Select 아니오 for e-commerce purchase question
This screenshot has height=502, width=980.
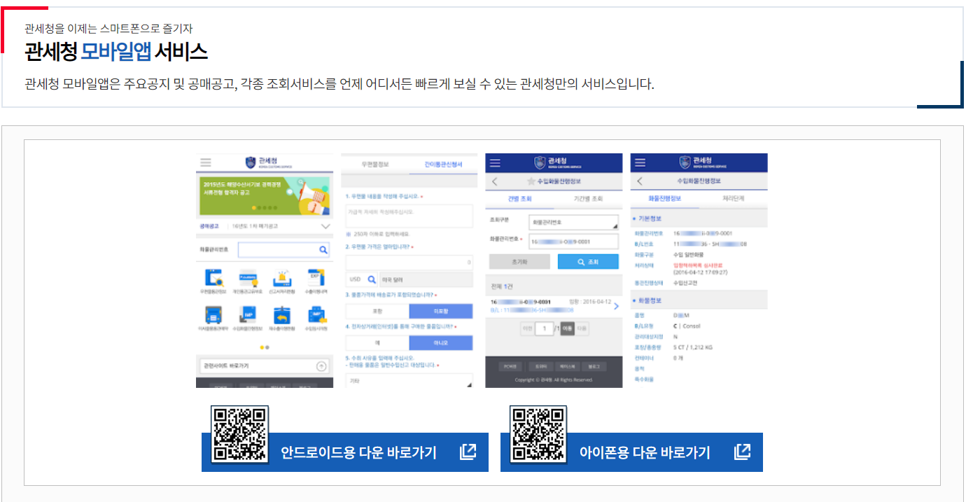tap(441, 343)
